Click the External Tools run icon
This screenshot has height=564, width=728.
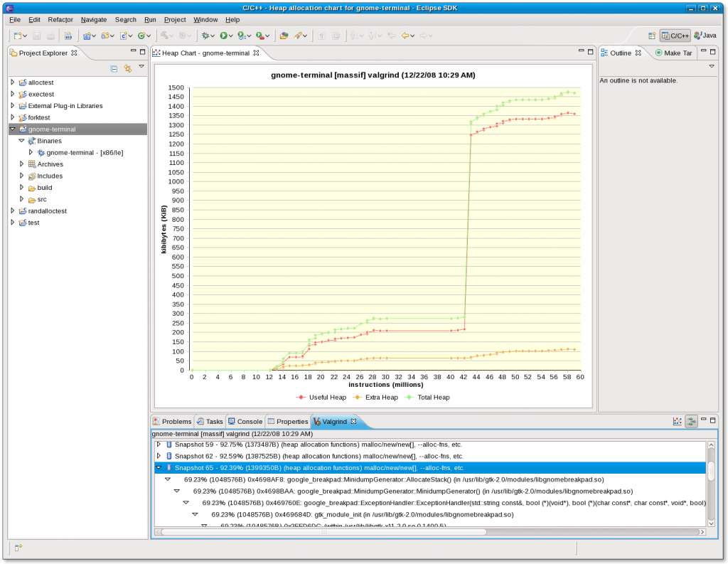point(260,36)
